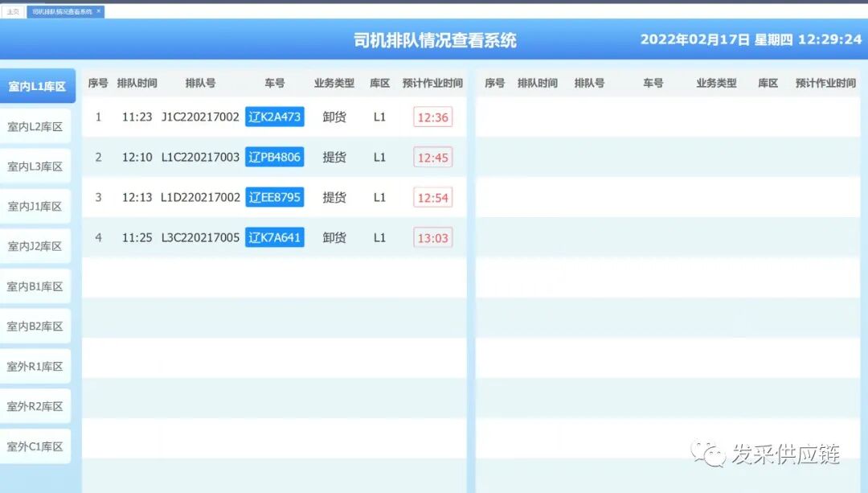Click the 辽K2A473 license plate badge
Screen dimensions: 868x493
point(274,117)
